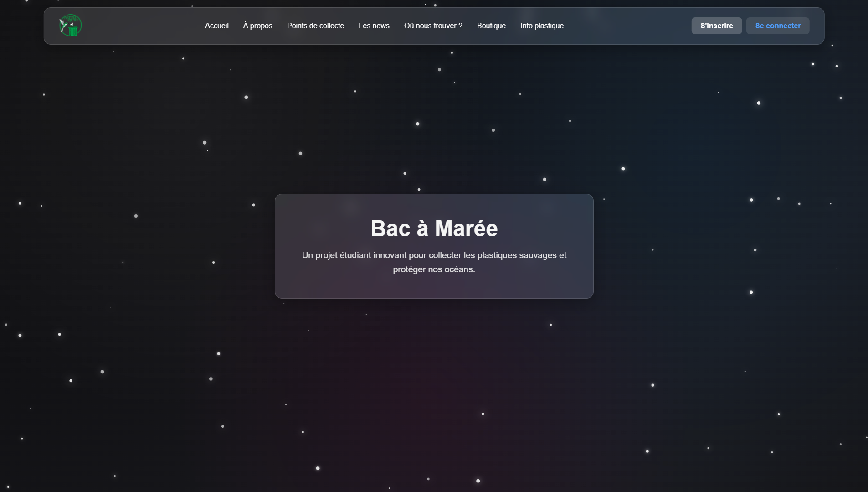
Task: Click Où nous trouver ?
Action: pyautogui.click(x=433, y=26)
